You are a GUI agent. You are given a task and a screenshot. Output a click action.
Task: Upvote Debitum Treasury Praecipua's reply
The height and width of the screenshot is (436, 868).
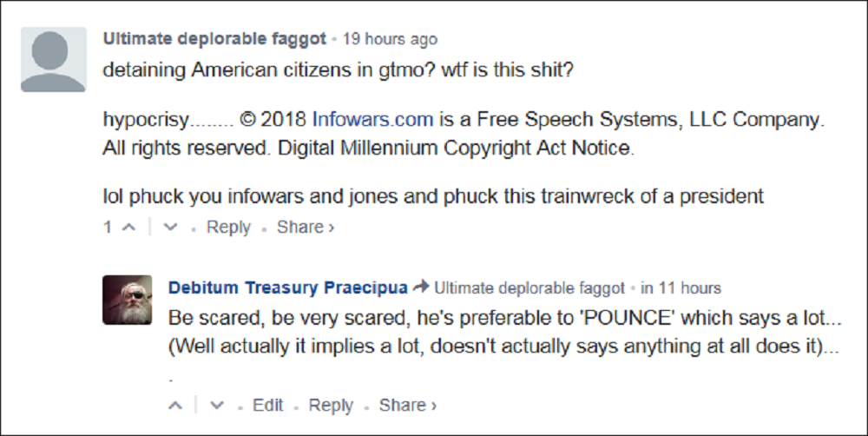pyautogui.click(x=175, y=406)
